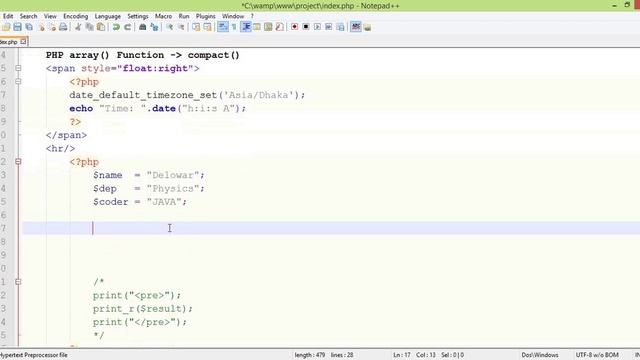
Task: Click the Open file toolbar icon
Action: coord(6,27)
